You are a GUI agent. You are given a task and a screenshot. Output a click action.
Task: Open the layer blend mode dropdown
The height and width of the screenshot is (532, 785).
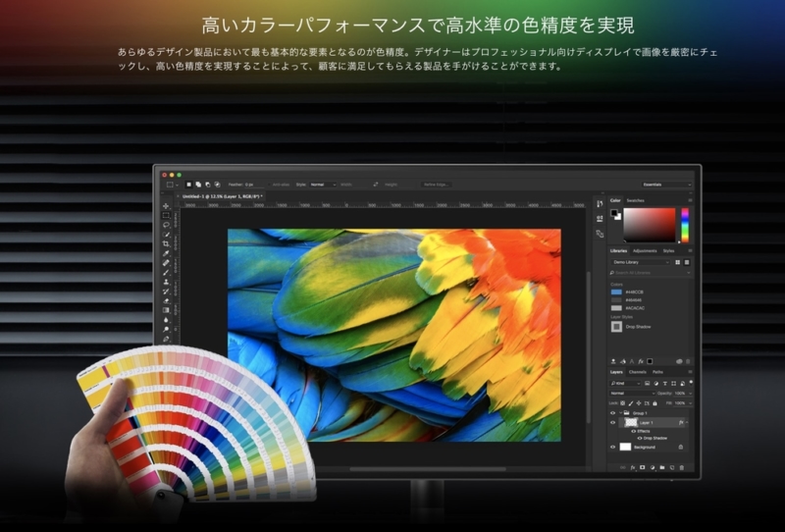(632, 394)
